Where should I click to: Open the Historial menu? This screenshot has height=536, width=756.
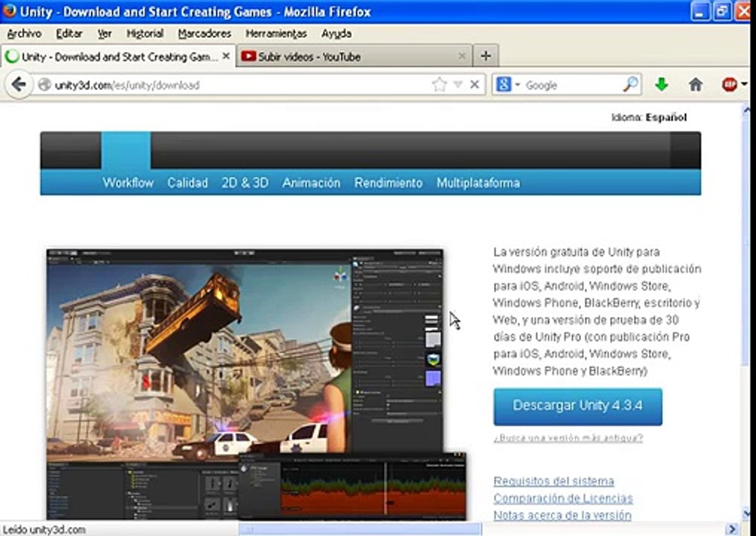pyautogui.click(x=145, y=34)
